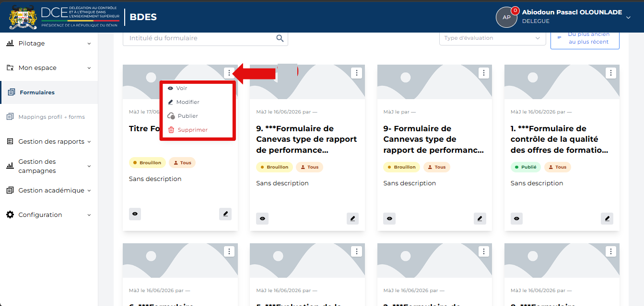
Task: Open kebab menu of 1. ***Formulaire de contrôle card
Action: 611,73
